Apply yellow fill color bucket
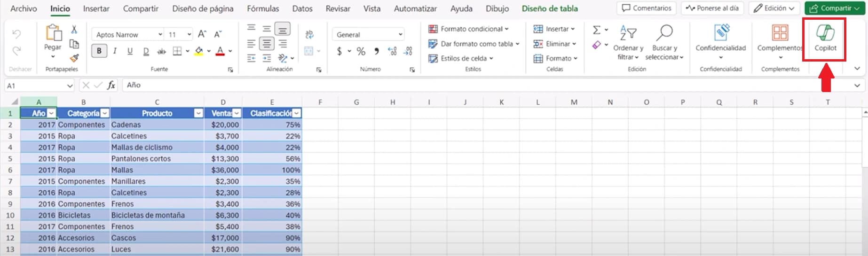 [x=199, y=51]
